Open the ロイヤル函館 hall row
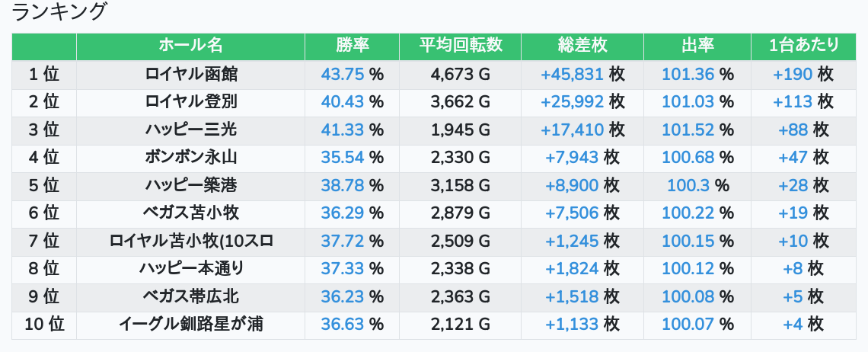 point(190,74)
